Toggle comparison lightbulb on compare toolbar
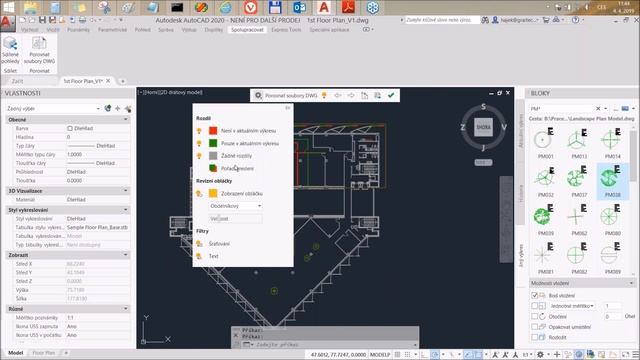The height and width of the screenshot is (360, 640). (x=324, y=96)
